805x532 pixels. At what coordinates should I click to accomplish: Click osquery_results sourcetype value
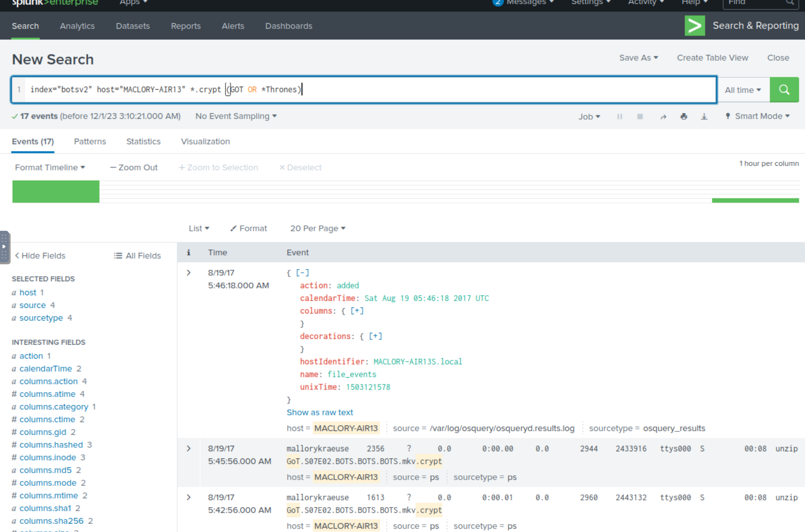[x=674, y=428]
